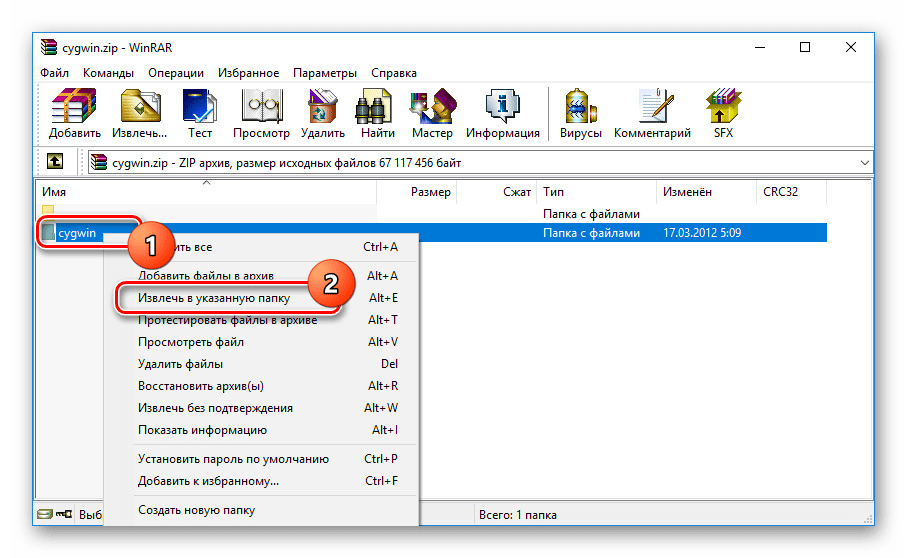Click the date 17.03.2012 5:09 cell
The height and width of the screenshot is (558, 907).
pos(702,233)
